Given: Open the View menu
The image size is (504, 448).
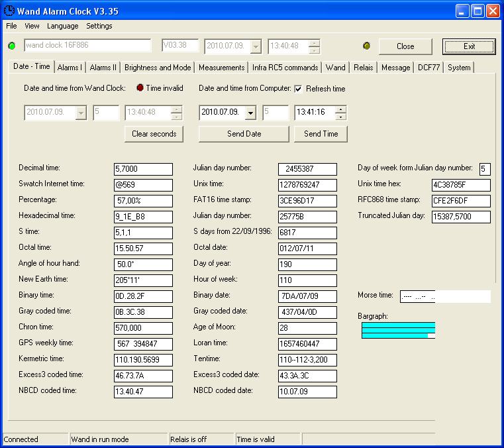Looking at the screenshot, I should (x=32, y=26).
